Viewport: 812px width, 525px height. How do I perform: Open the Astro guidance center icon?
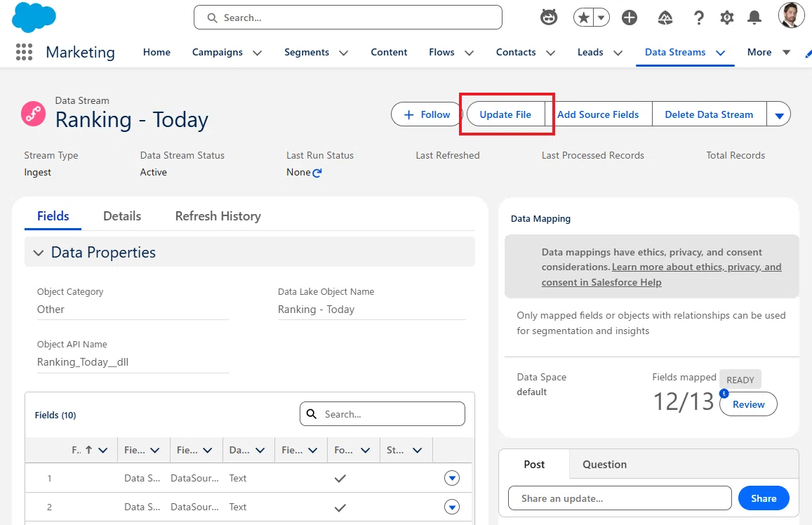point(548,18)
